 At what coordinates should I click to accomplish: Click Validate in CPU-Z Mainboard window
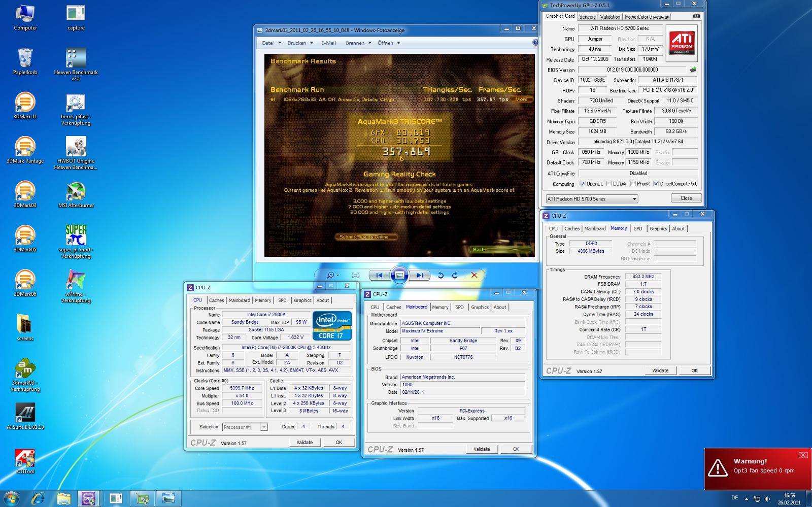482,449
